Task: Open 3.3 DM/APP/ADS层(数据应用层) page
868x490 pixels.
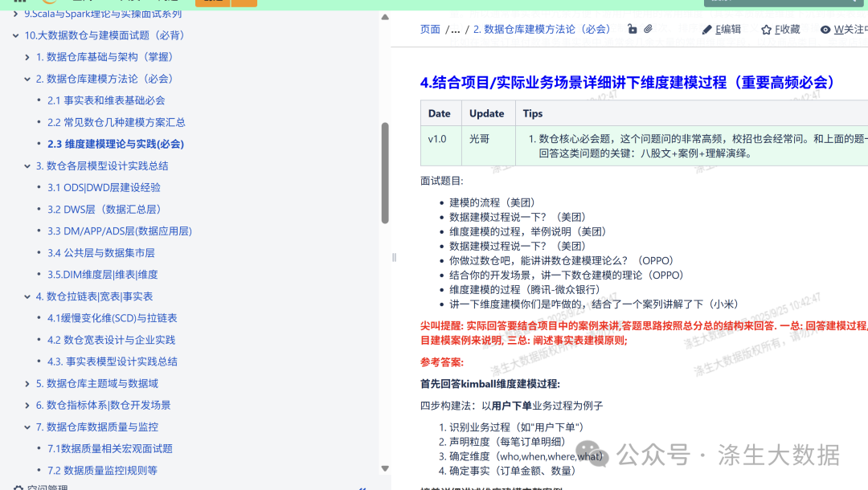Action: point(120,231)
